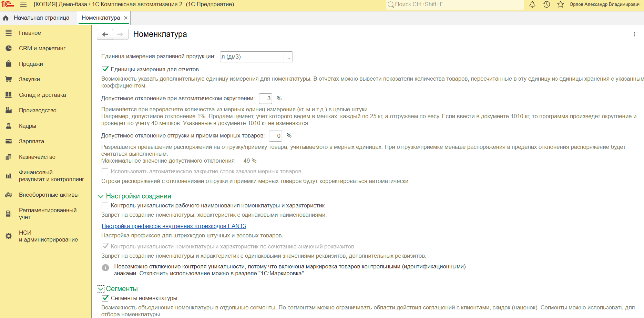
Task: Go to home page via house icon
Action: point(6,18)
